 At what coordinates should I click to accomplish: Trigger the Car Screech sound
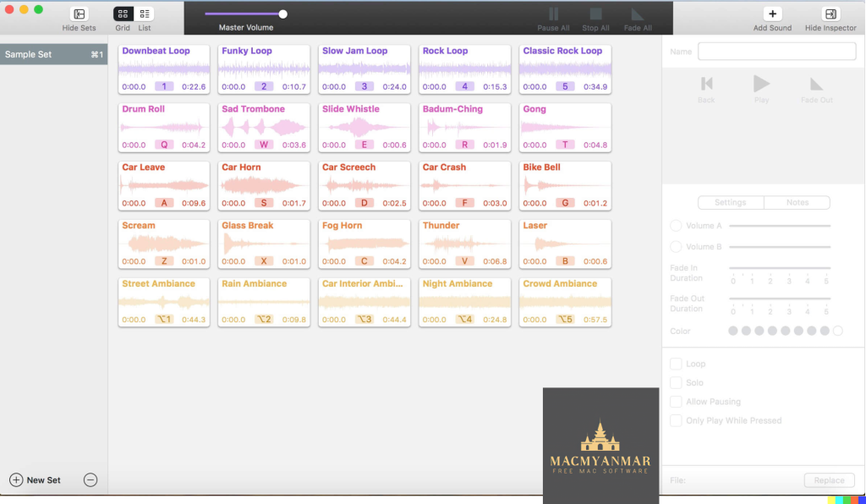[x=364, y=186]
